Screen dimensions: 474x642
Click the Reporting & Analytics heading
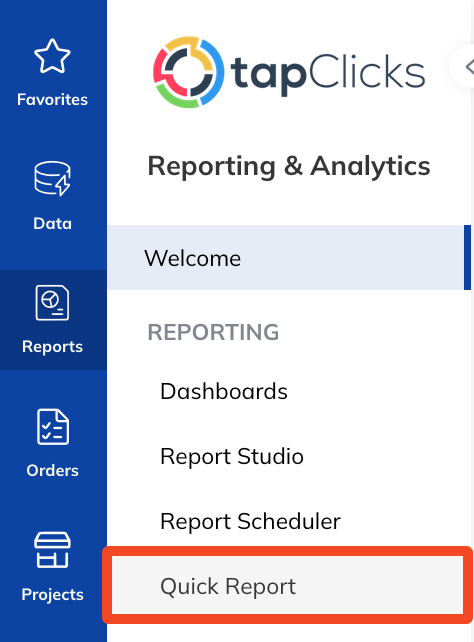pos(289,166)
